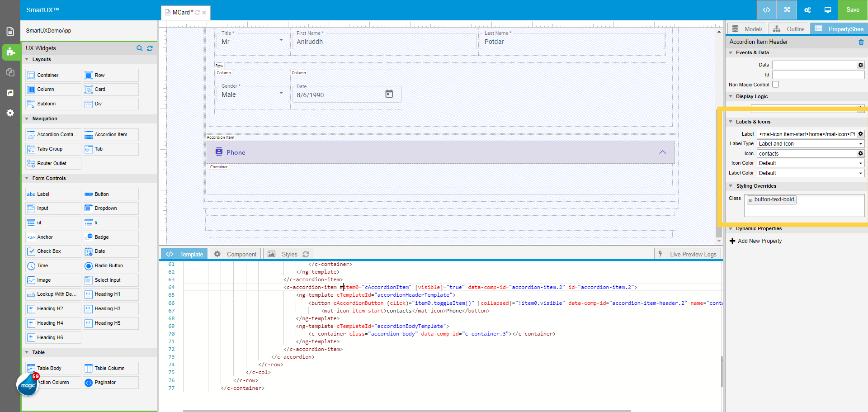Switch to the Styles tab

point(289,254)
